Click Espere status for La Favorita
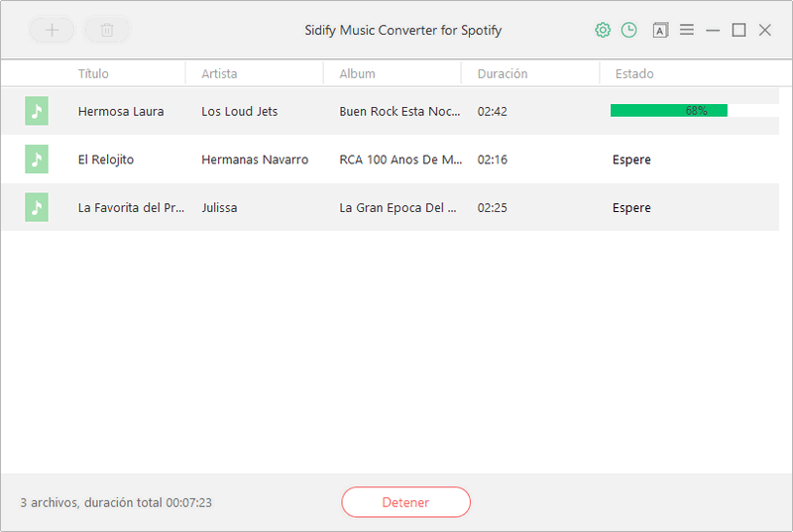This screenshot has height=532, width=793. click(x=631, y=208)
